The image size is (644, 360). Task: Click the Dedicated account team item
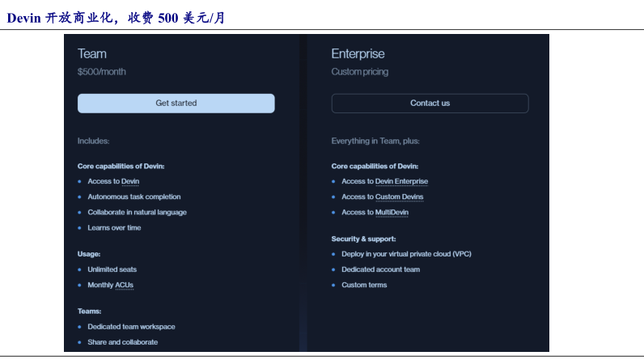[x=380, y=269]
